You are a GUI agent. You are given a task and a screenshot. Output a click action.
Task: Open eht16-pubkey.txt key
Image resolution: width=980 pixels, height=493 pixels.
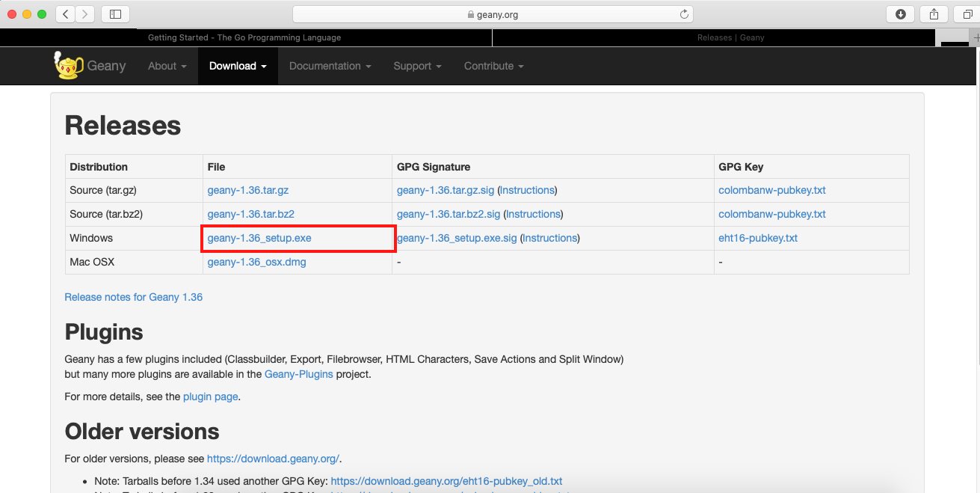click(758, 238)
